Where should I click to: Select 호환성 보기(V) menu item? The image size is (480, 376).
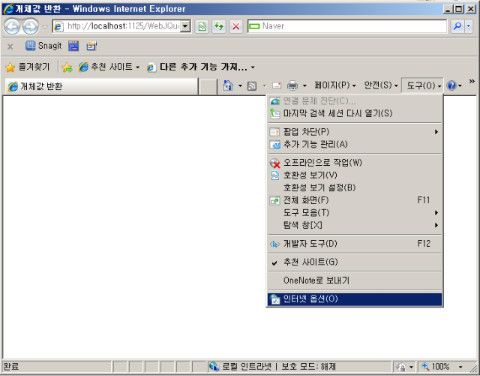tap(355, 175)
